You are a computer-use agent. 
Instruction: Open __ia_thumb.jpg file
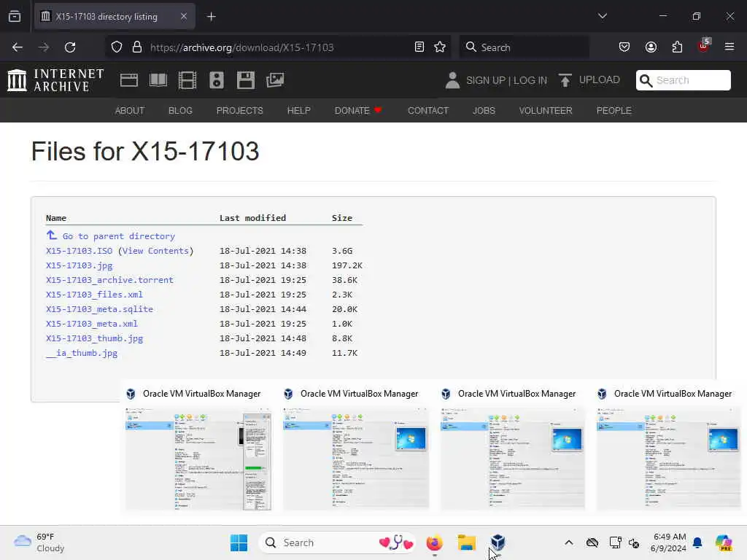82,353
